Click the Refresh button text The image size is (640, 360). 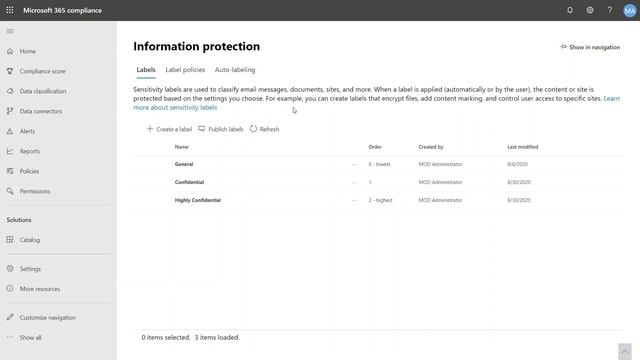click(269, 129)
